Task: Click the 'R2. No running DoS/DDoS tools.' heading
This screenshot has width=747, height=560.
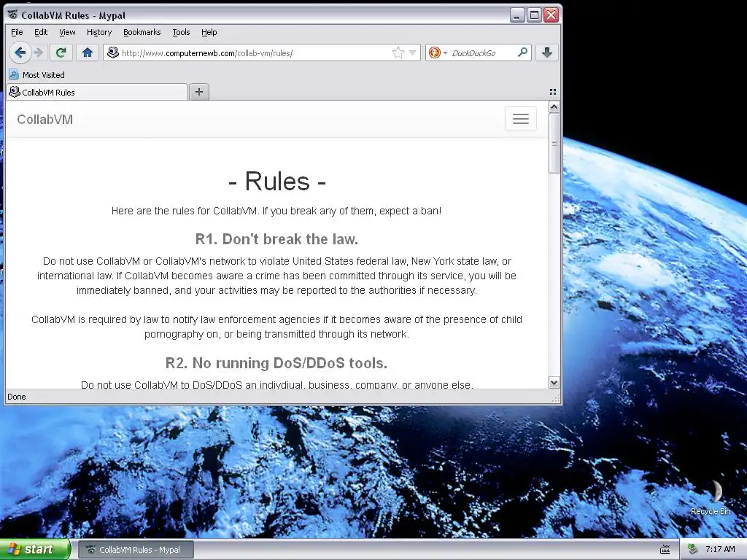Action: [276, 363]
